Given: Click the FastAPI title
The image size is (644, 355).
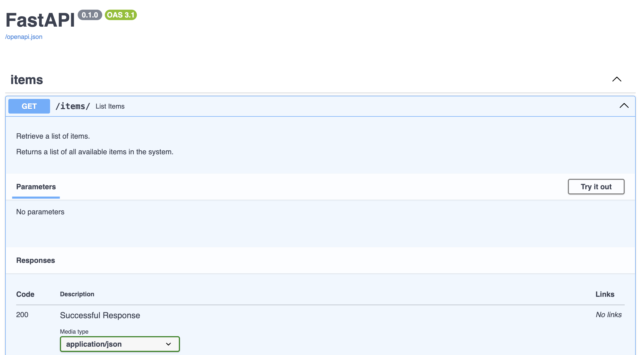Looking at the screenshot, I should point(40,20).
